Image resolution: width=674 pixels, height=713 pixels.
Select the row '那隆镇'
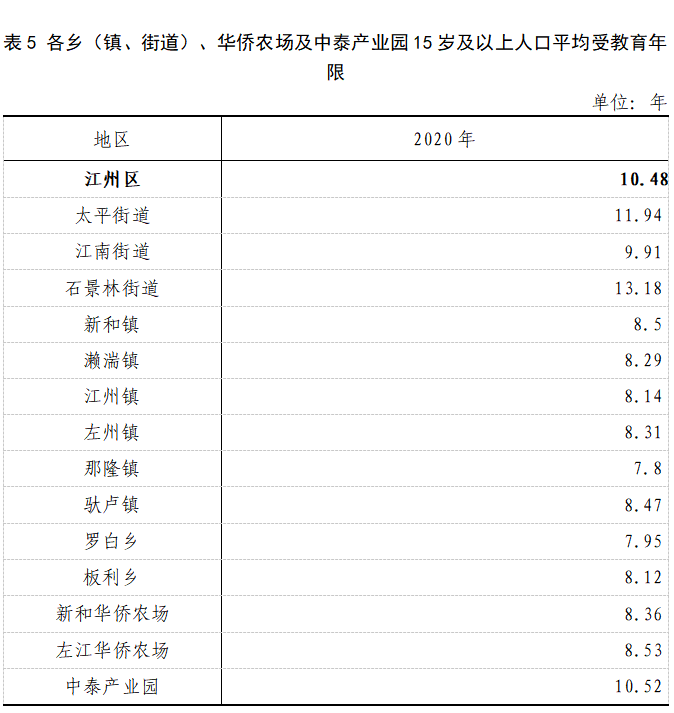click(x=336, y=468)
